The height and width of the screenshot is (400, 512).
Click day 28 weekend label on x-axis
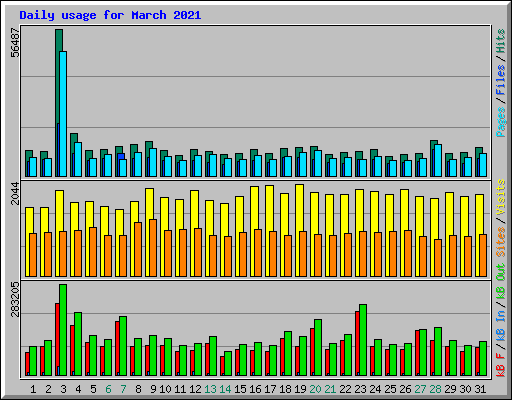[435, 389]
